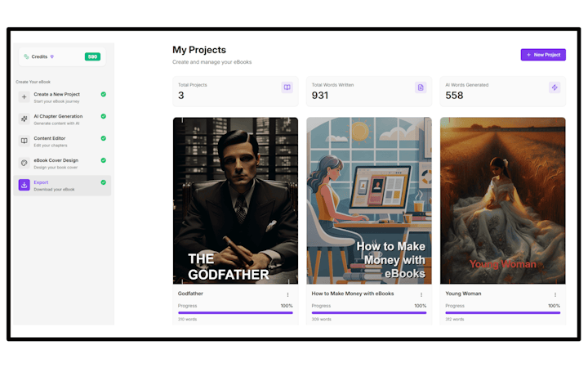The image size is (588, 368).
Task: Click the New Project button
Action: tap(543, 55)
